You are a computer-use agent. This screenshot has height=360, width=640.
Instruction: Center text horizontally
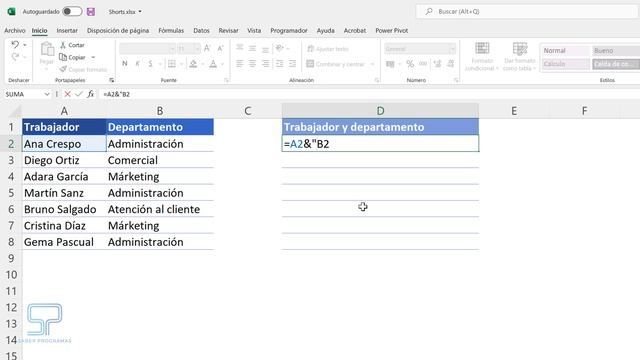[253, 64]
